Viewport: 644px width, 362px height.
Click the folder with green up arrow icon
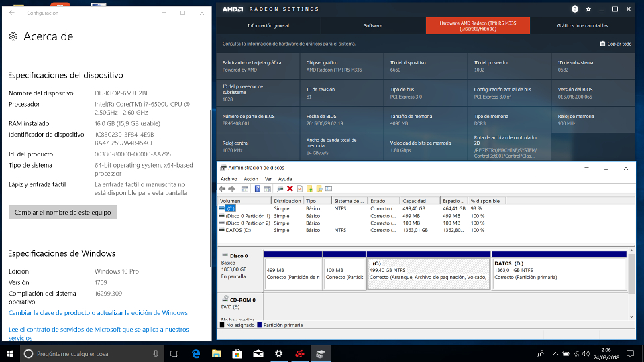[310, 189]
